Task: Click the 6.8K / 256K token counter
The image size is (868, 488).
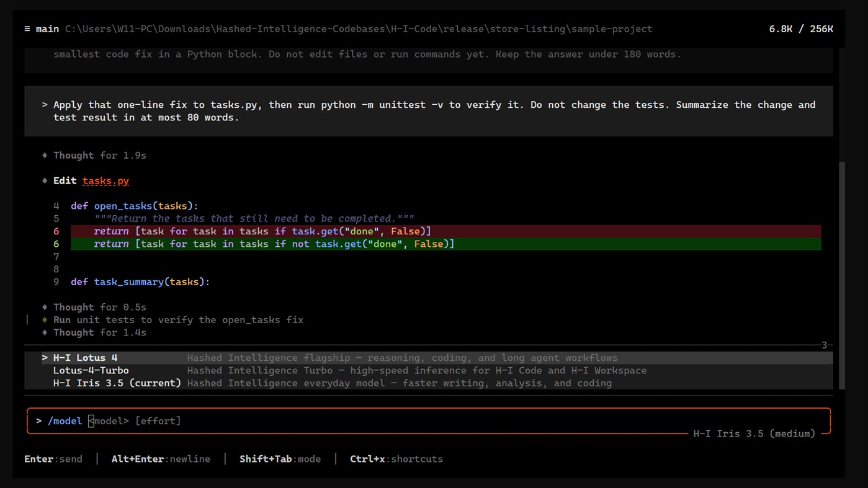Action: click(x=801, y=29)
